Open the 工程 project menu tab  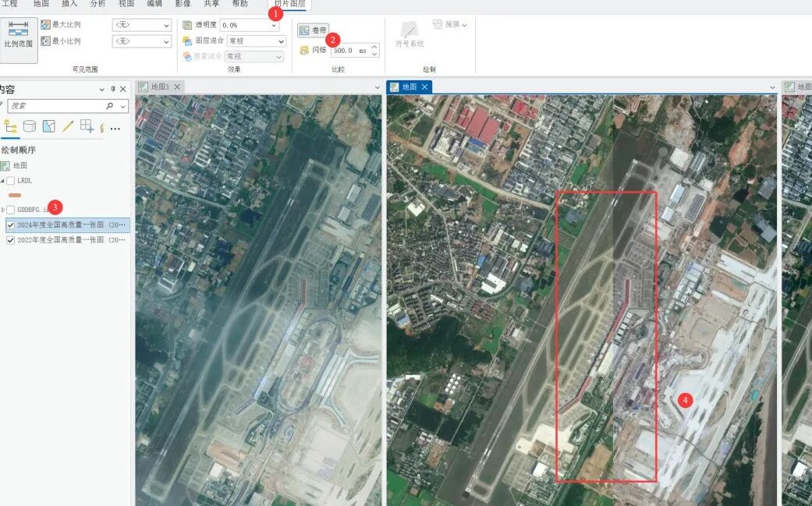click(10, 4)
